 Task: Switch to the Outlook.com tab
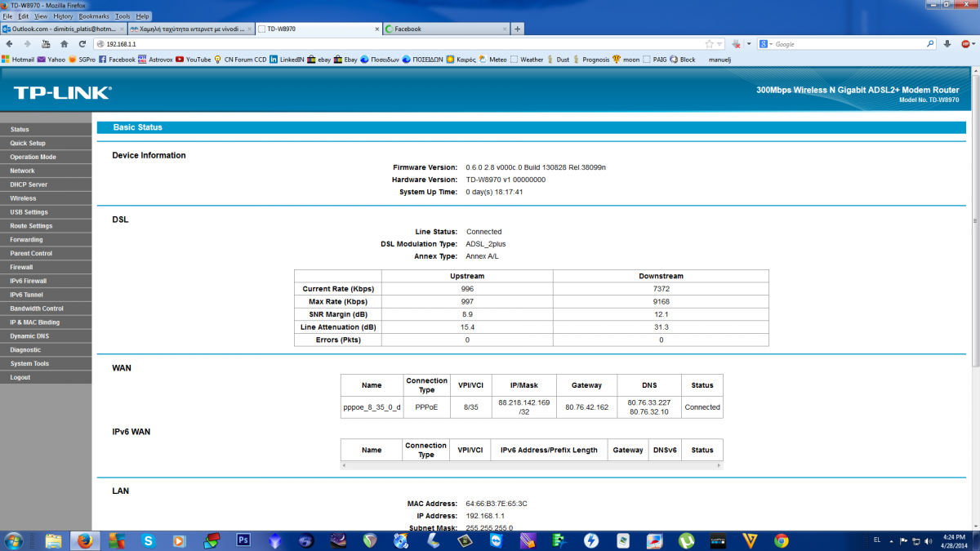tap(64, 29)
